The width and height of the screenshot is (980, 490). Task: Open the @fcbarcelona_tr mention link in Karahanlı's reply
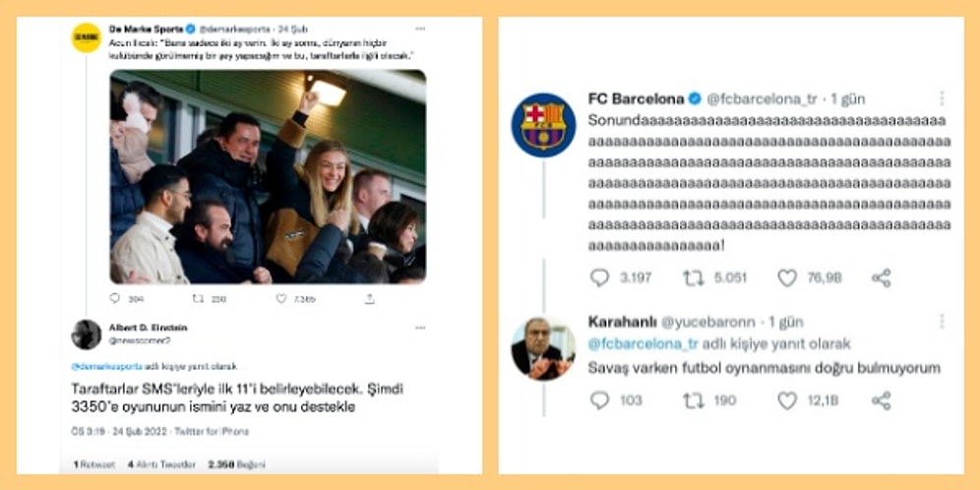pyautogui.click(x=643, y=344)
